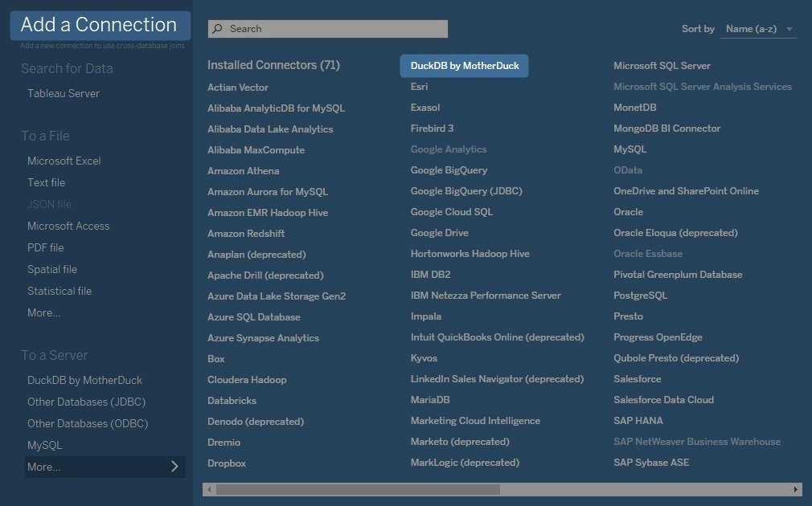Screen dimensions: 812x506
Task: Select Esri connector
Action: 419,87
